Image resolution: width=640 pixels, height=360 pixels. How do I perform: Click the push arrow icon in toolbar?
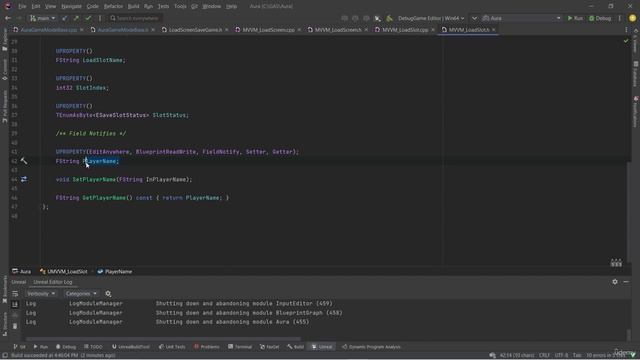76,18
